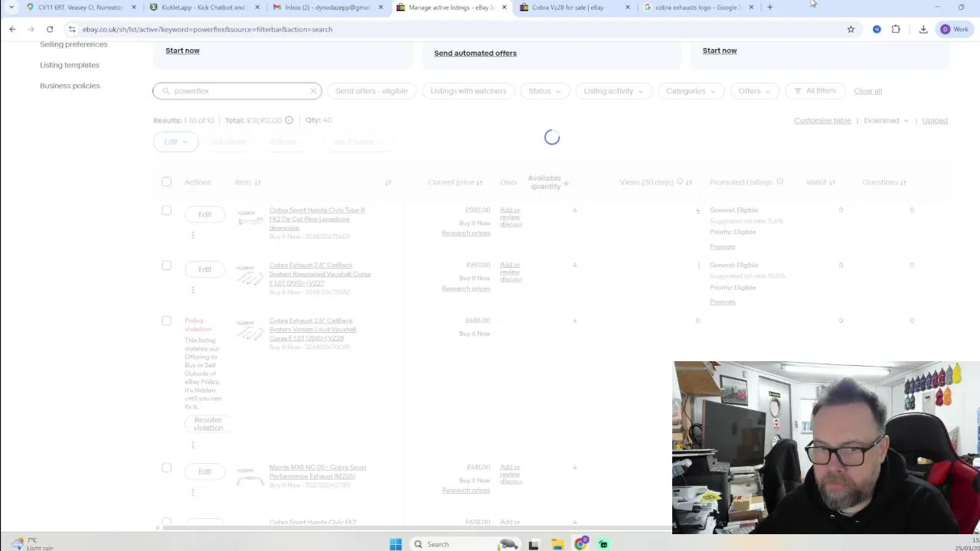This screenshot has width=980, height=551.
Task: Click Customise table
Action: 822,121
